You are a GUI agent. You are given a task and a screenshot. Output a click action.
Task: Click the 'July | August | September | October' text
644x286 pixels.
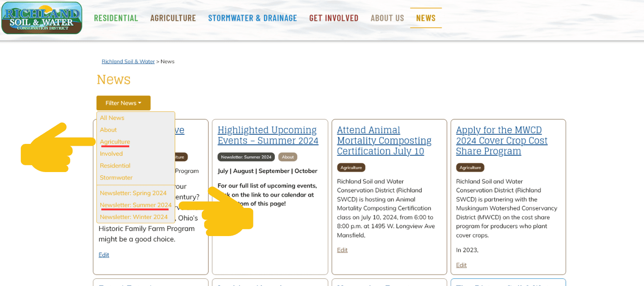268,171
